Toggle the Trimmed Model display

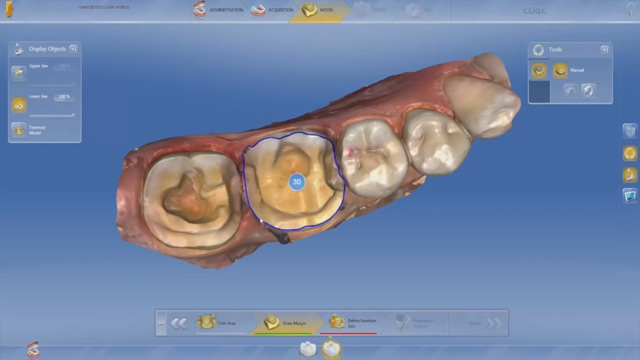pos(19,130)
